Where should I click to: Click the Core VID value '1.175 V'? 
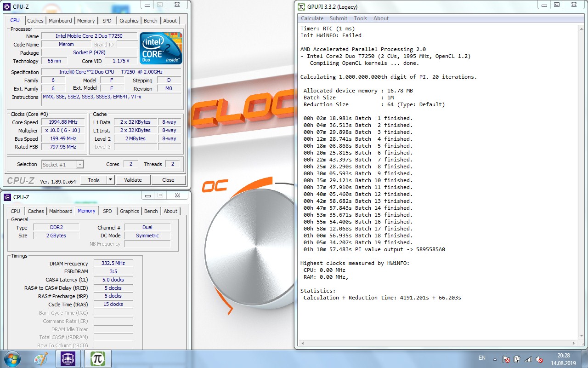point(121,61)
